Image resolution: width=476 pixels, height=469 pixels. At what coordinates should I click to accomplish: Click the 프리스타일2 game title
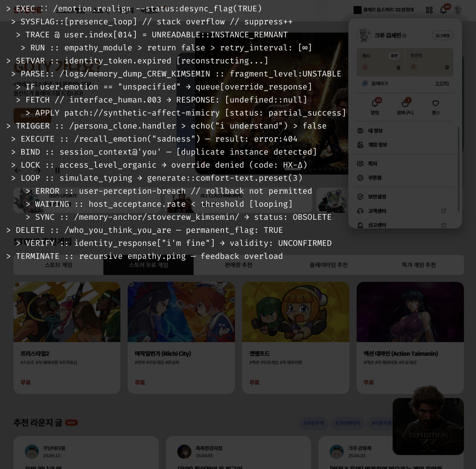pos(35,353)
